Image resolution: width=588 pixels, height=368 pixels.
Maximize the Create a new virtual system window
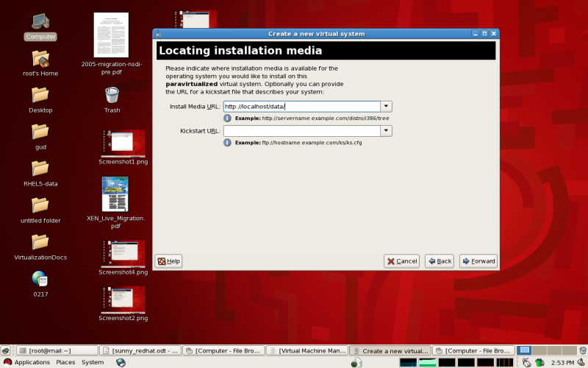point(484,34)
